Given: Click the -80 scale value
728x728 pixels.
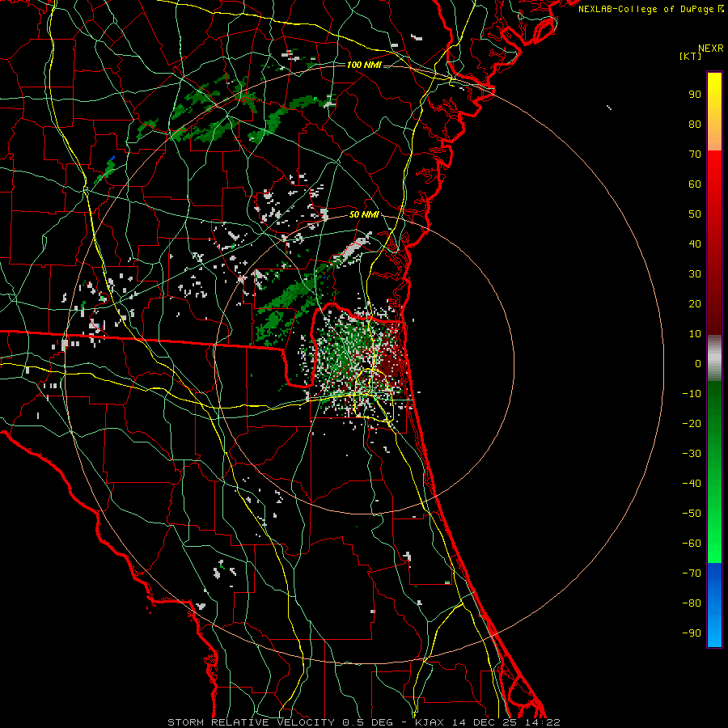Looking at the screenshot, I should pyautogui.click(x=692, y=603).
